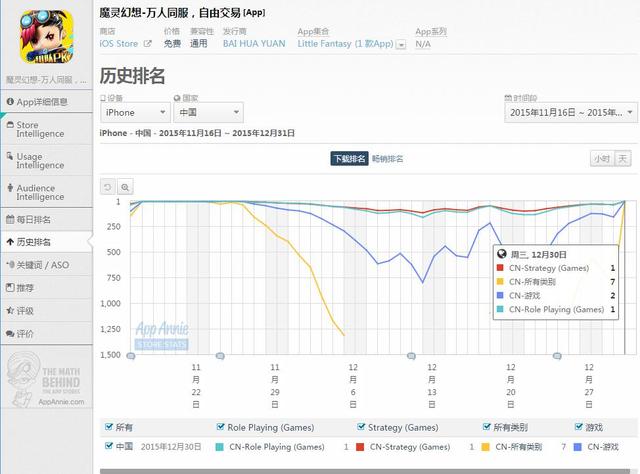Click the red CN-Strategy (Games) legend swatch
640x474 pixels.
tap(360, 447)
